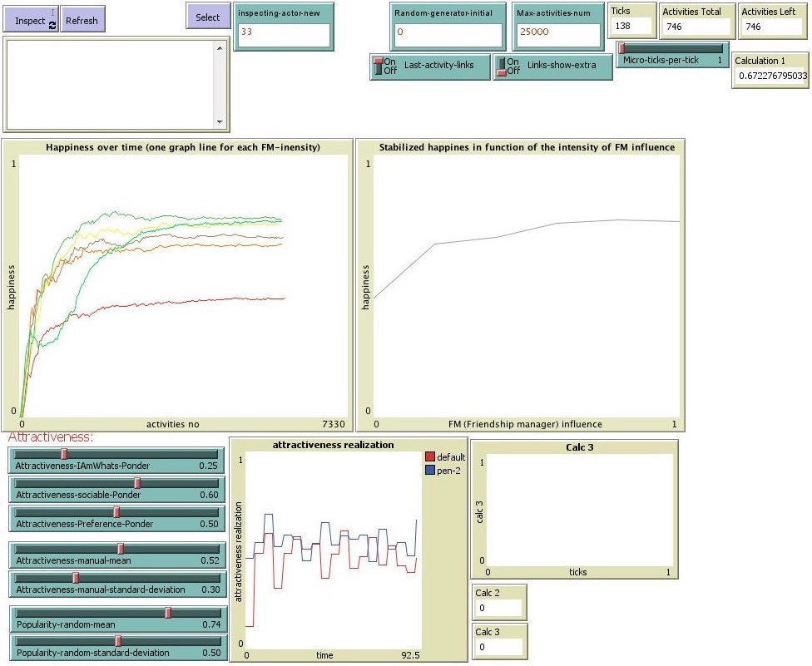Click the Popularity-random-mean slider handle
This screenshot has height=666, width=812.
point(167,612)
